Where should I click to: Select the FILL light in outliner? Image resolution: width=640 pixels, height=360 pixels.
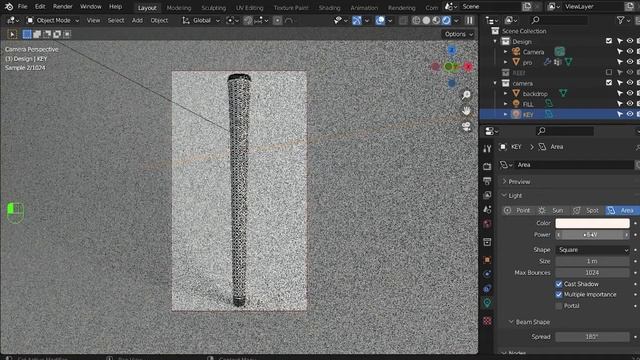pos(528,104)
